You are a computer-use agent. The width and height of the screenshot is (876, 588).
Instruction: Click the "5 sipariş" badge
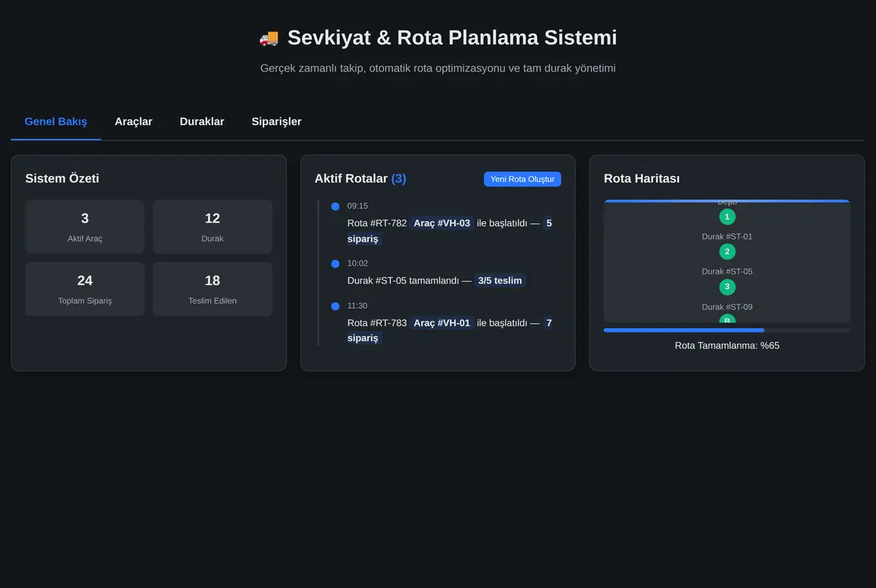[450, 231]
